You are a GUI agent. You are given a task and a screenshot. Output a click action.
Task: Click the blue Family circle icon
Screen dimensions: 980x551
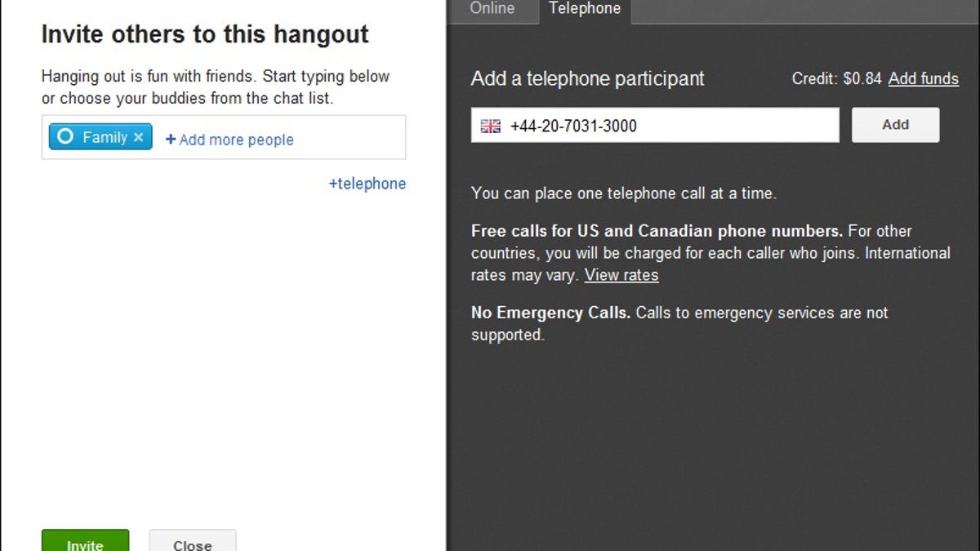click(65, 136)
